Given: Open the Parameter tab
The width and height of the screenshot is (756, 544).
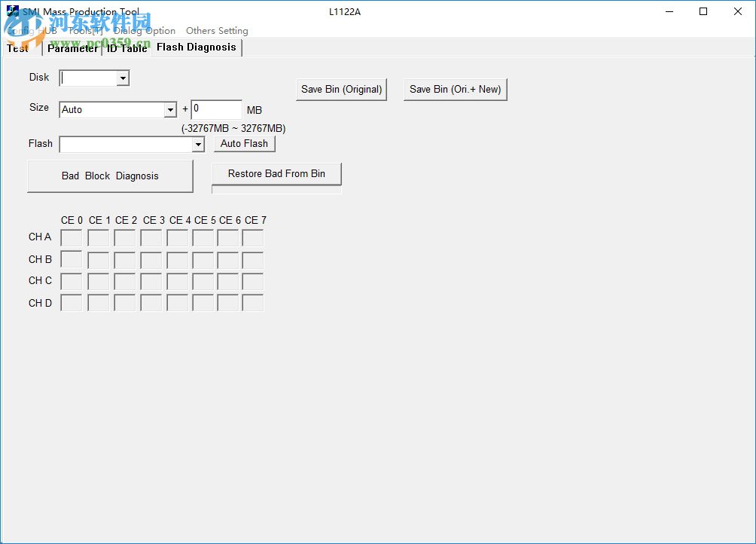Looking at the screenshot, I should click(x=72, y=48).
